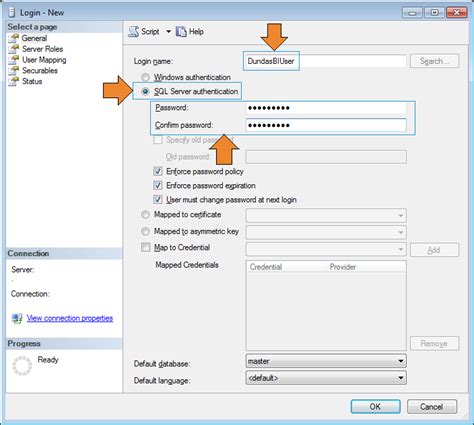Click the Status page icon
Screen dimensions: 474x425
pos(14,81)
